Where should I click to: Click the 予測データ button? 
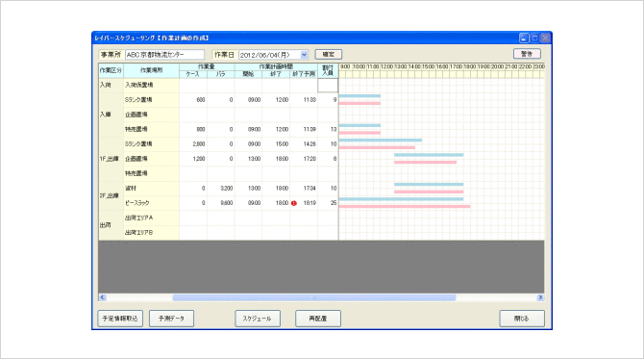click(x=171, y=319)
